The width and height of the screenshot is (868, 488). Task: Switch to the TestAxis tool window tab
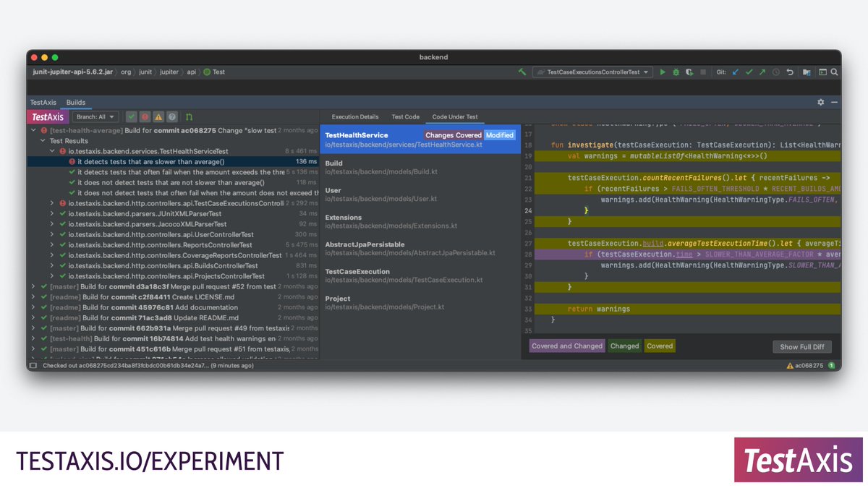43,103
